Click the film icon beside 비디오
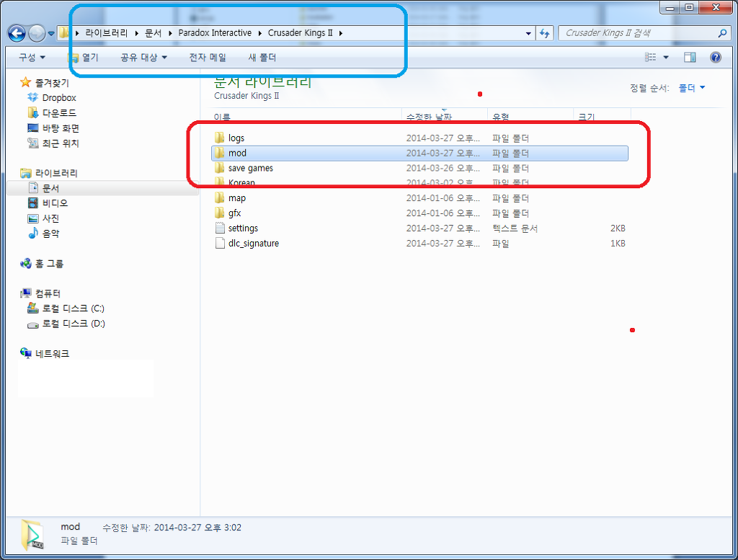Viewport: 738px width, 560px height. 33,203
